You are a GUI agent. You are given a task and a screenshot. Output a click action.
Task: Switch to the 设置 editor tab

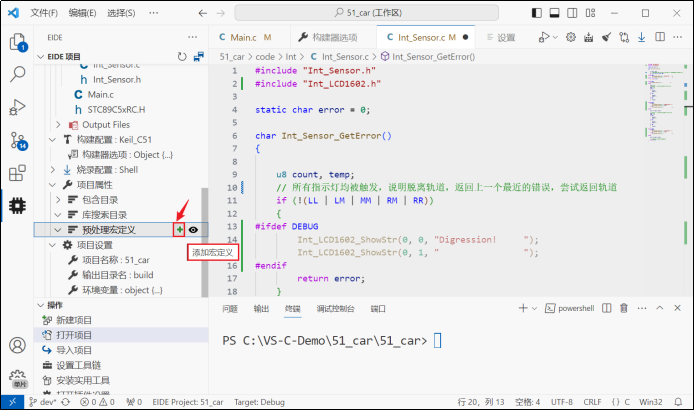501,37
